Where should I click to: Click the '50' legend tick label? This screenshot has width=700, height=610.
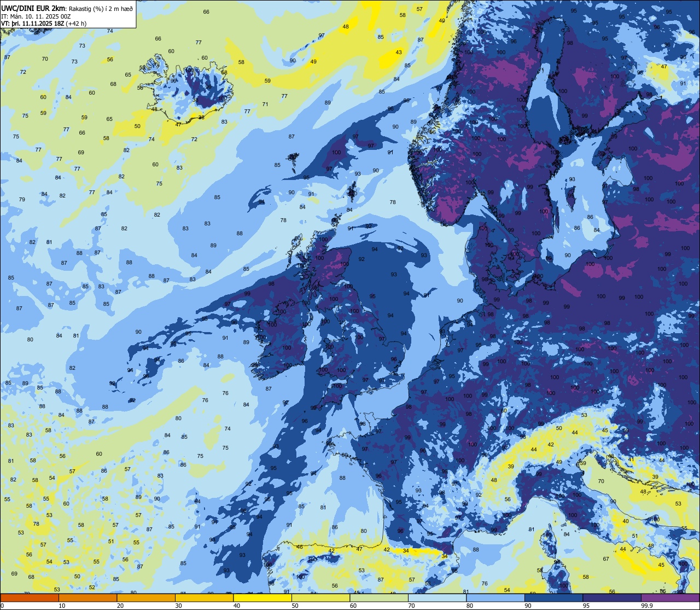pos(295,606)
